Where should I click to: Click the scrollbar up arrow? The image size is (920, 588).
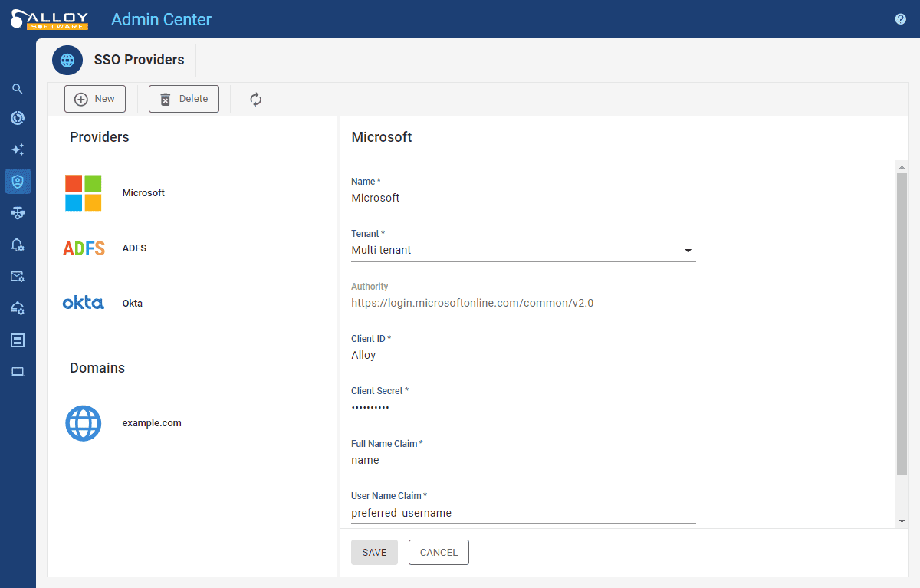902,167
